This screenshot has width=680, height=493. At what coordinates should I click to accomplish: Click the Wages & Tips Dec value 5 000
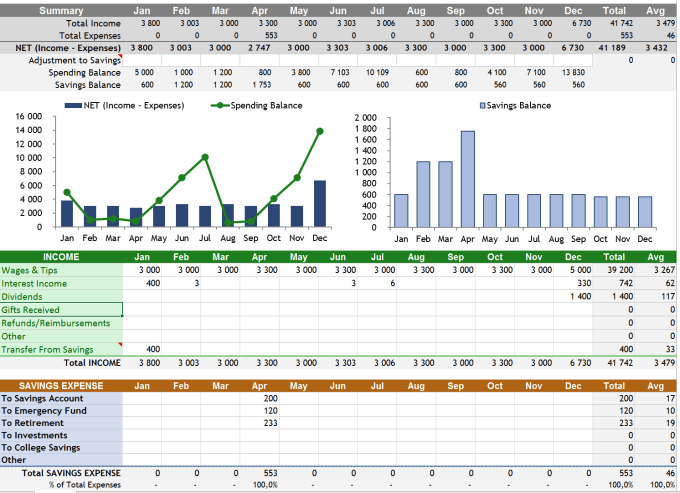(580, 270)
